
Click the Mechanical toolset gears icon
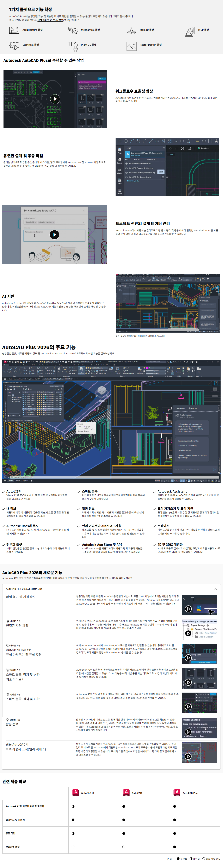(x=73, y=30)
